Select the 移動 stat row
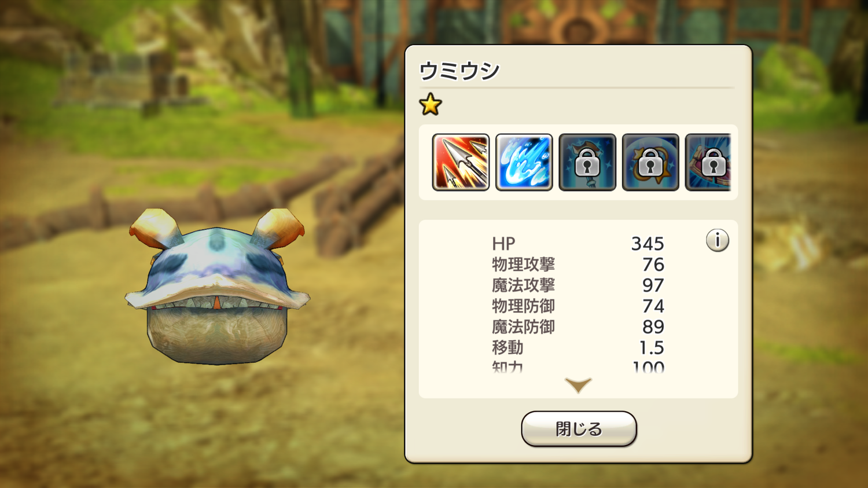868x488 pixels. pyautogui.click(x=578, y=348)
